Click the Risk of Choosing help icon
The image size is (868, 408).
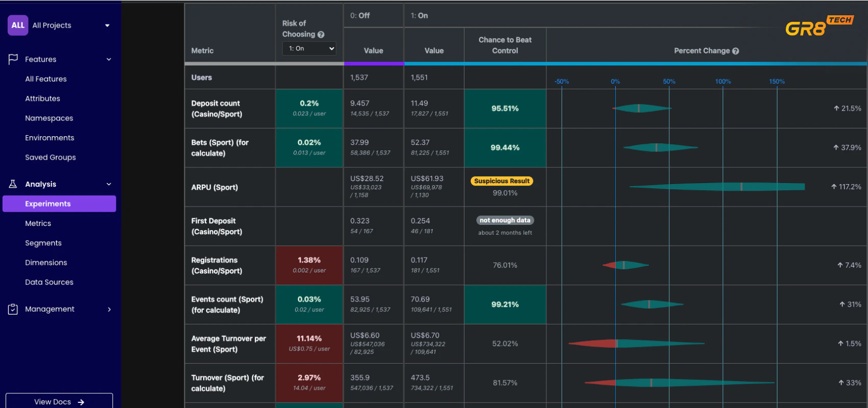click(321, 35)
